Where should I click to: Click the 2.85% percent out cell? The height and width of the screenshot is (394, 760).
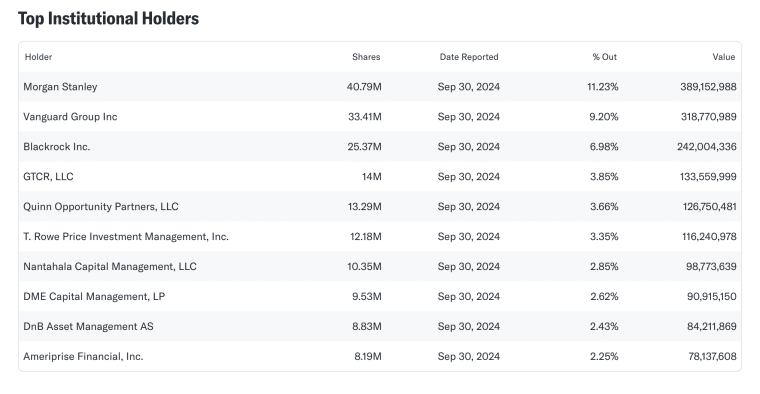(604, 267)
